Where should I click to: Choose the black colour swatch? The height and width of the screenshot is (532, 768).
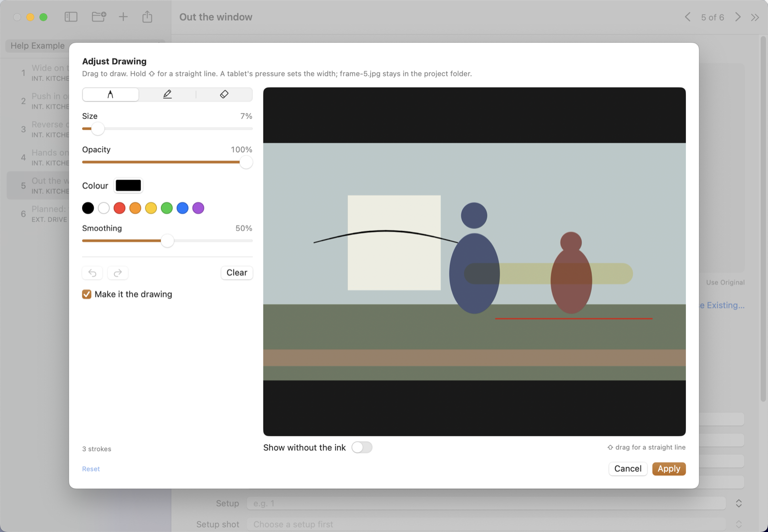[88, 208]
